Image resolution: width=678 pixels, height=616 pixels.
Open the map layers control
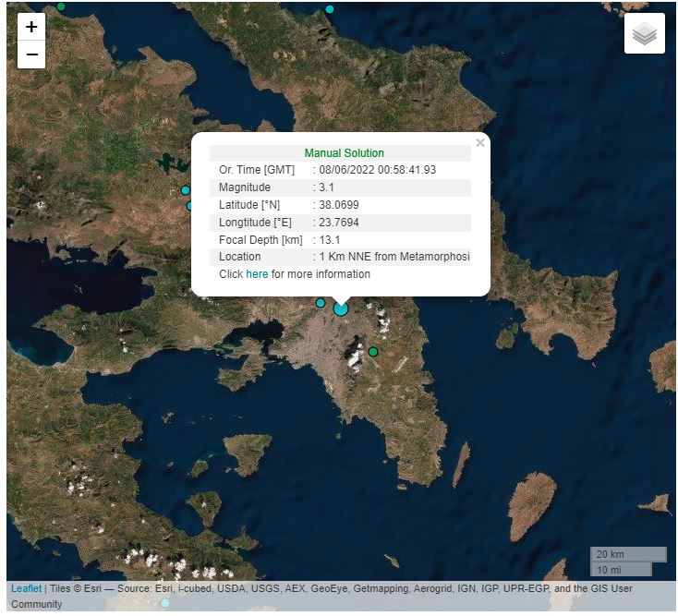(644, 33)
